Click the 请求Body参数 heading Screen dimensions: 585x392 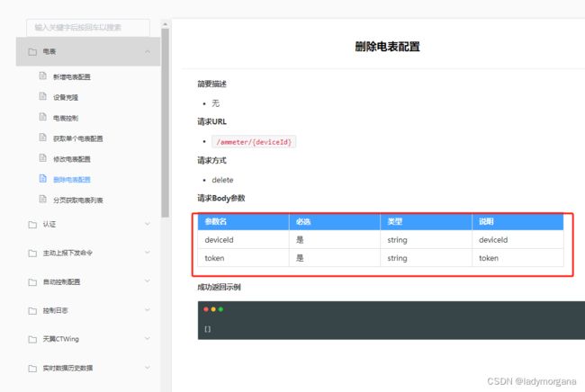[x=221, y=198]
